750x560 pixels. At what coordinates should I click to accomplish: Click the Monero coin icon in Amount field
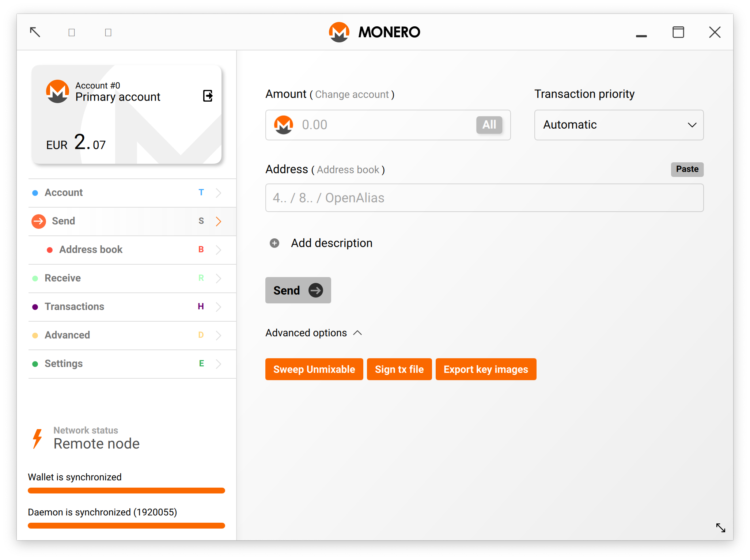pos(284,125)
